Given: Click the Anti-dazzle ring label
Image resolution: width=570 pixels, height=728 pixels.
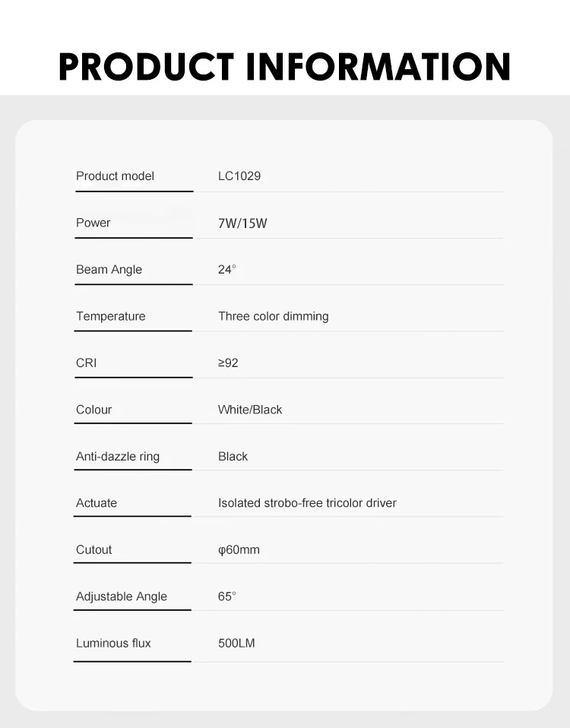Looking at the screenshot, I should 118,457.
